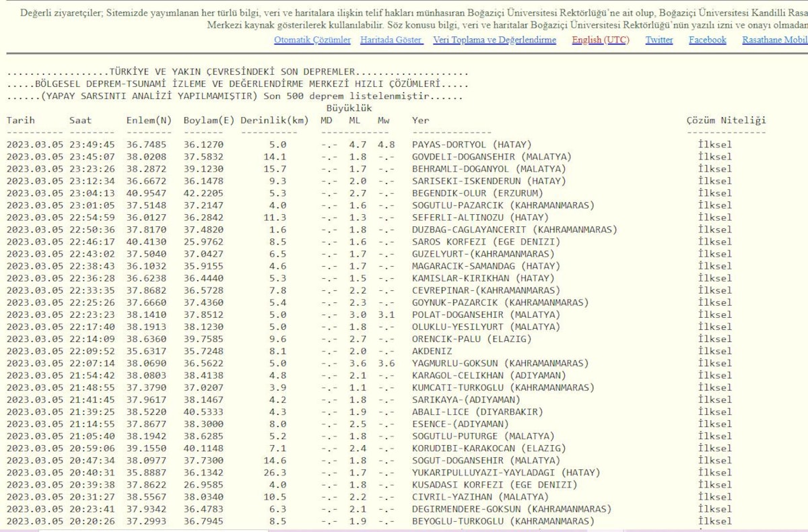Viewport: 808px width, 532px height.
Task: Open the Rasathane Mobil link
Action: coord(774,40)
